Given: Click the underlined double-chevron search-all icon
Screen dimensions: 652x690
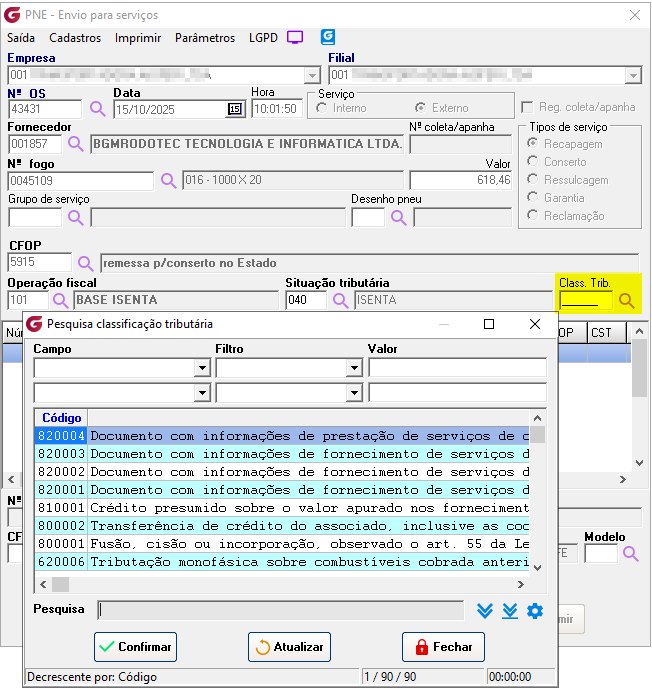Looking at the screenshot, I should 509,611.
